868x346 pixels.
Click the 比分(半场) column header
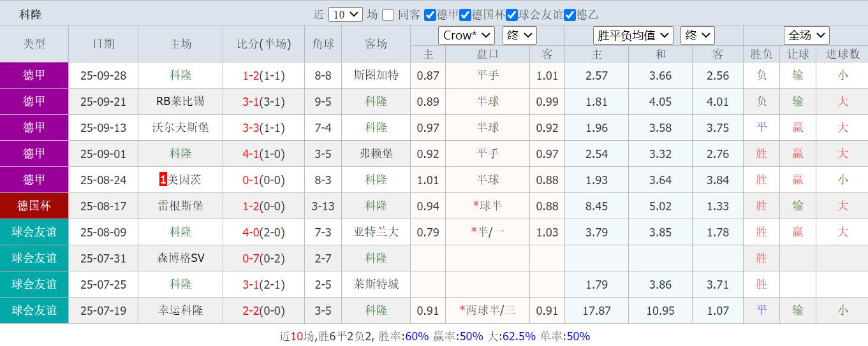[263, 43]
